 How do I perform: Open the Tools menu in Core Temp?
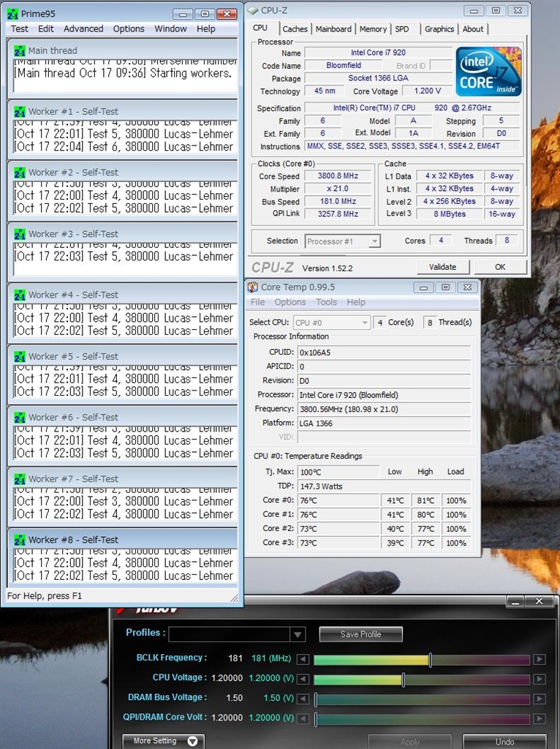click(326, 302)
